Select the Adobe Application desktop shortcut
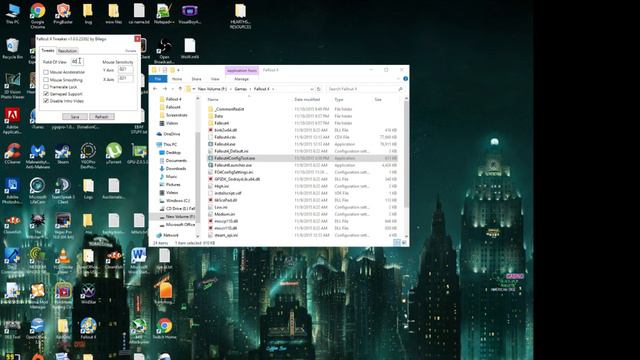Screen dimensions: 640x360 point(12,121)
